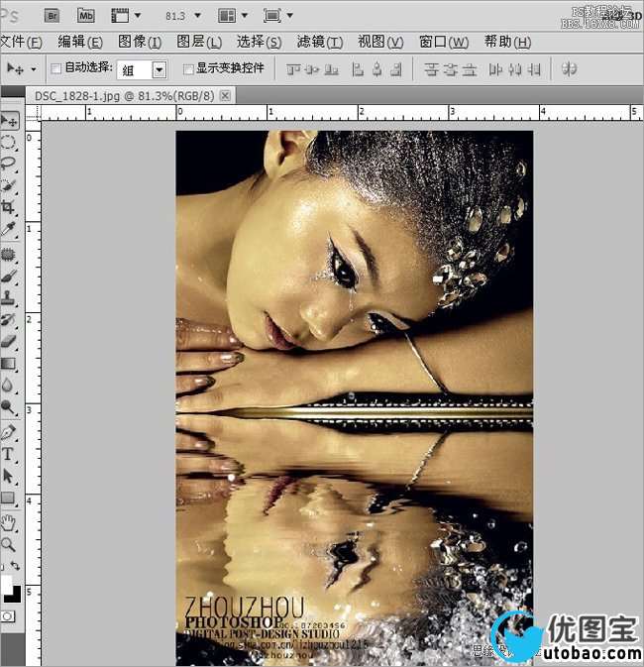
Task: Expand the Screen Mode dropdown arrow
Action: pyautogui.click(x=289, y=15)
